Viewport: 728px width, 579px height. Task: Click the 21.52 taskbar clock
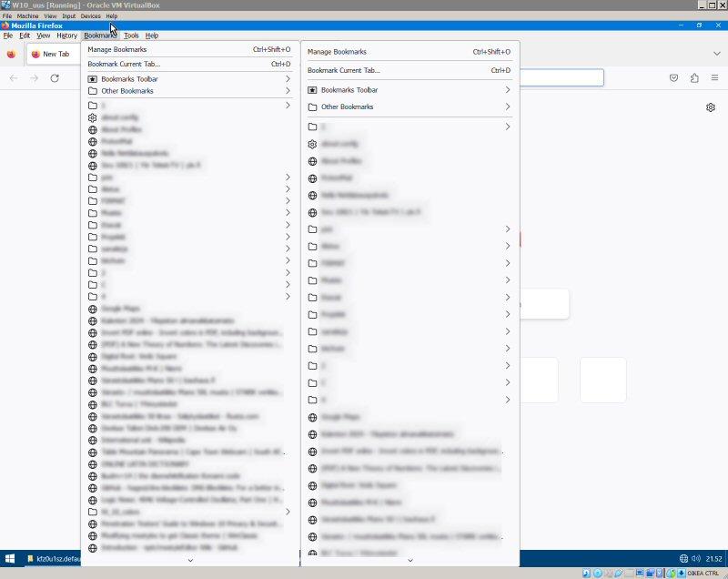click(713, 559)
